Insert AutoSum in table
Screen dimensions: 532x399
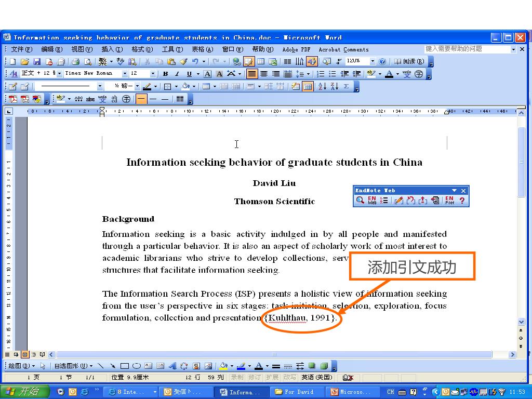[346, 86]
